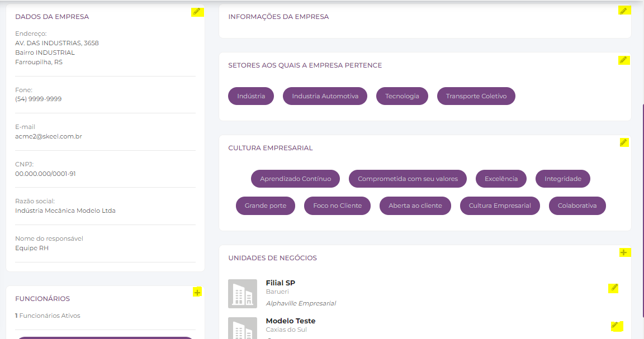Edit the Modelo Teste business unit

click(615, 326)
